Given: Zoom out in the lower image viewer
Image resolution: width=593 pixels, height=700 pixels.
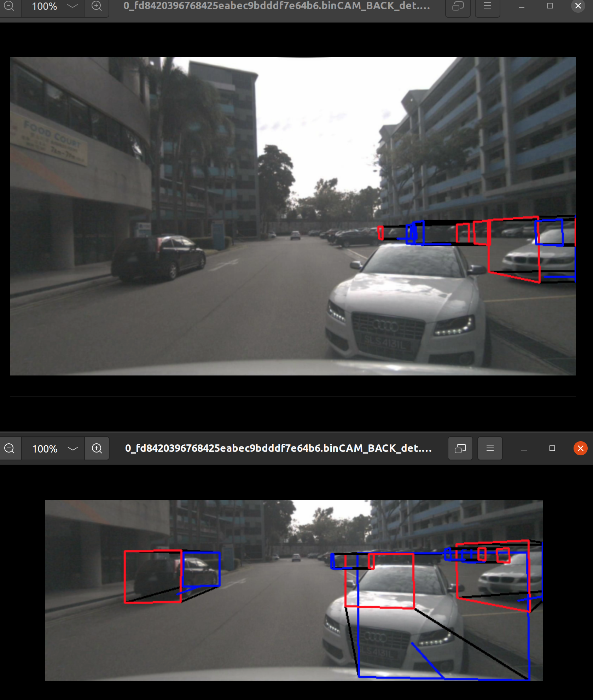Looking at the screenshot, I should click(10, 449).
